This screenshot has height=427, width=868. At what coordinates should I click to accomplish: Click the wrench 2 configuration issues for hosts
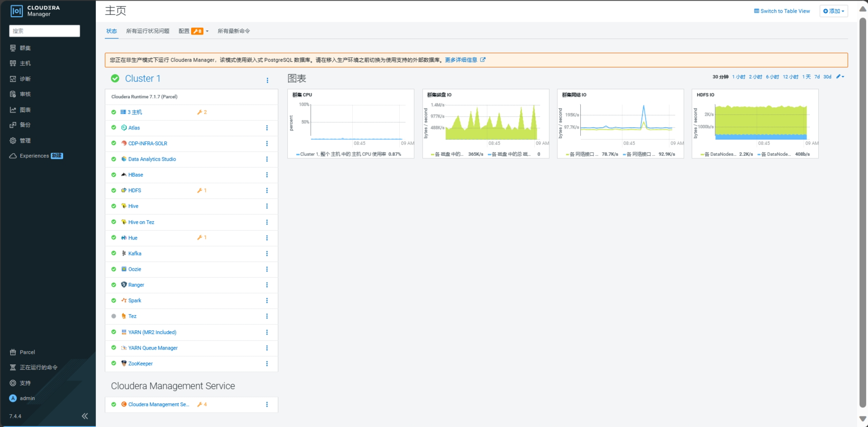[x=202, y=112]
